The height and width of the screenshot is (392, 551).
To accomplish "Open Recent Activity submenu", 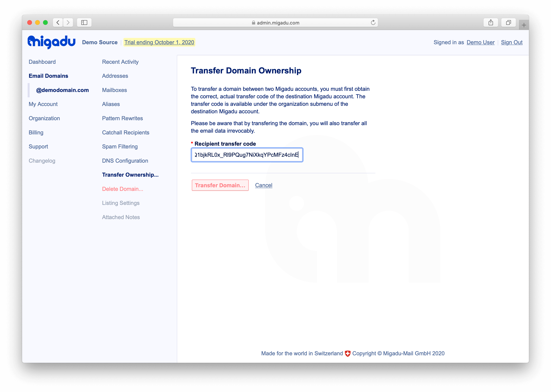I will pos(120,62).
